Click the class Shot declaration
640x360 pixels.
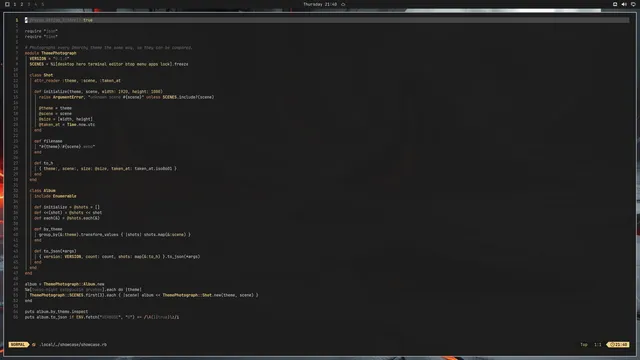41,75
